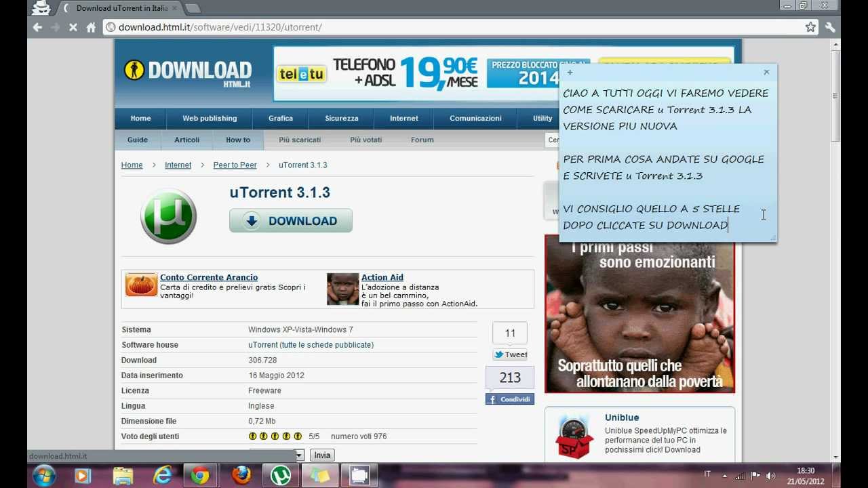Open the Internet category tab
Screen dimensions: 868x488
(404, 118)
